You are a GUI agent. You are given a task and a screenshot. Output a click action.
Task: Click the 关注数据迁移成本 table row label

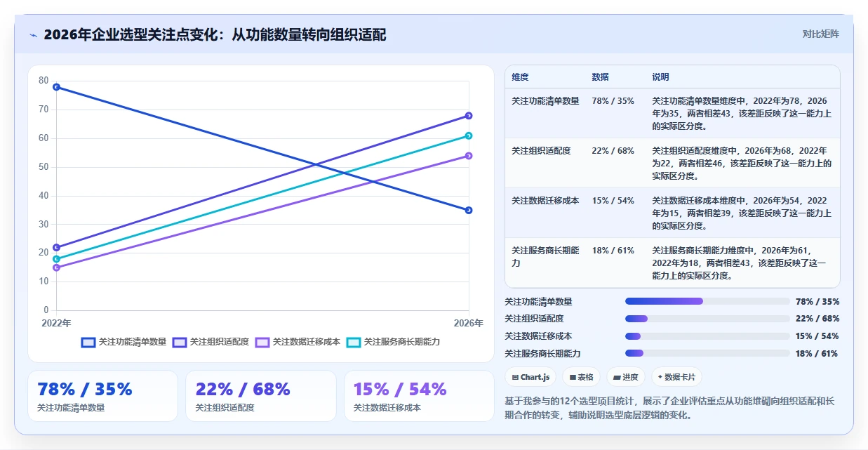[x=546, y=201]
